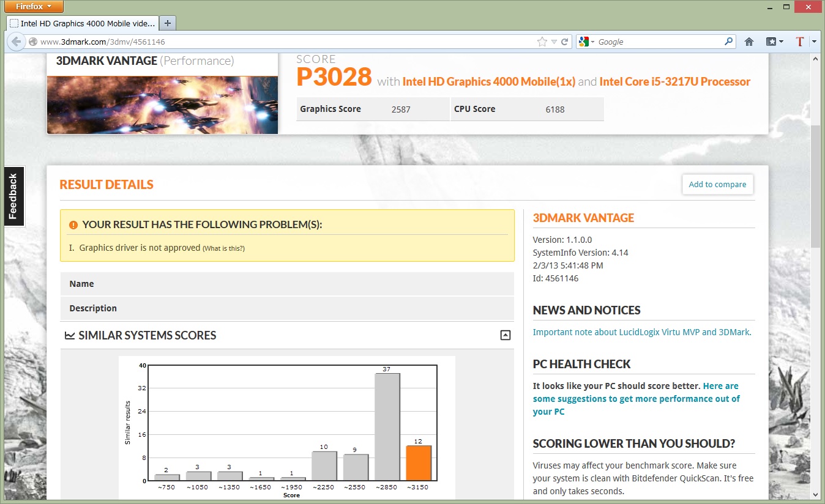The image size is (825, 504).
Task: Open the Google search engine selector
Action: [x=586, y=42]
